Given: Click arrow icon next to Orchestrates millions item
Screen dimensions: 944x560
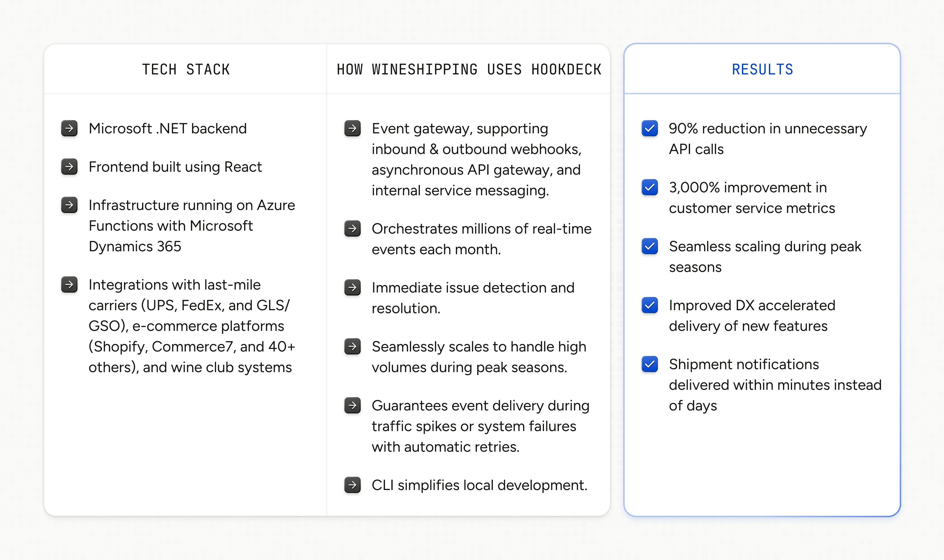Looking at the screenshot, I should [x=352, y=229].
